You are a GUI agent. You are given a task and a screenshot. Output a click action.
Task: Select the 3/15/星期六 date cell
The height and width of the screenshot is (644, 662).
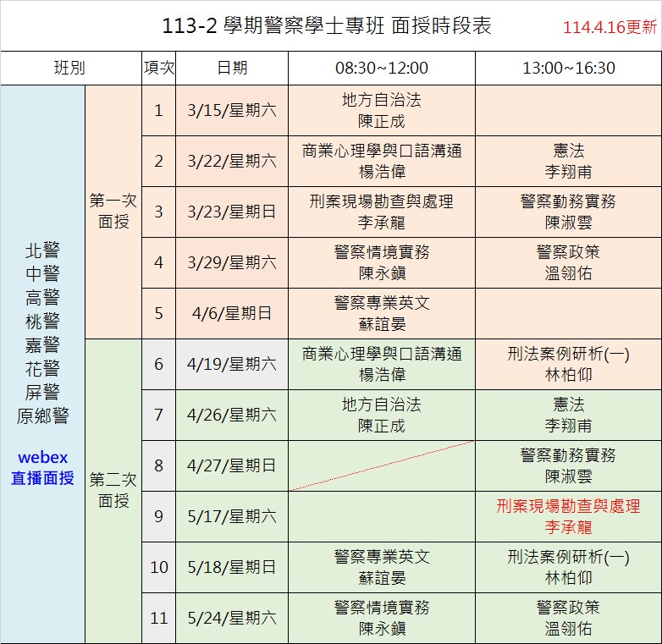[x=232, y=111]
